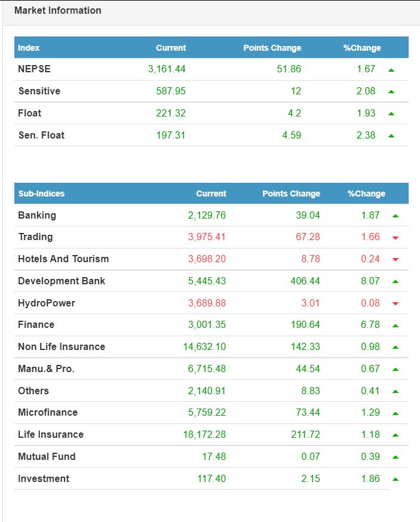
Task: Click the Index column header
Action: click(x=29, y=48)
